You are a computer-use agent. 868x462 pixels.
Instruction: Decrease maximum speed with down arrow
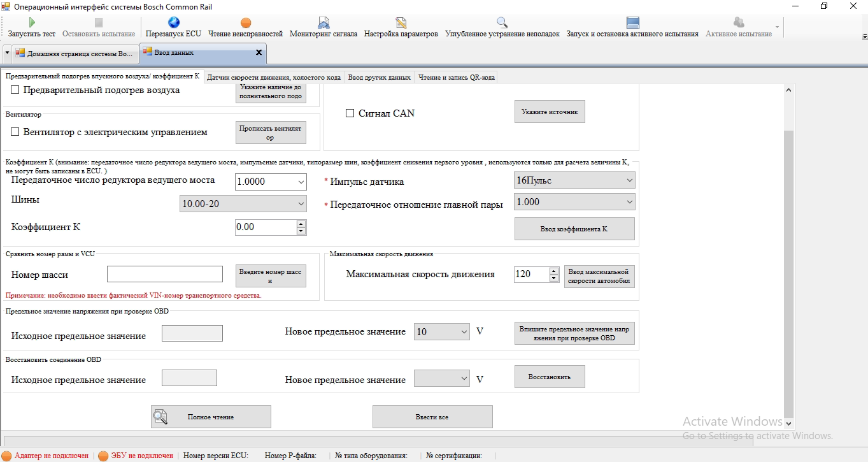click(x=554, y=278)
